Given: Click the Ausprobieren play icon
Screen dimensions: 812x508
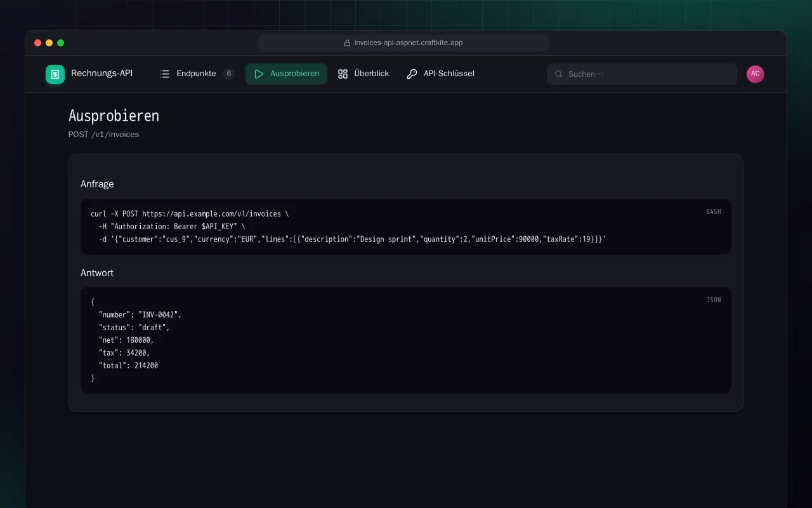Looking at the screenshot, I should coord(259,74).
